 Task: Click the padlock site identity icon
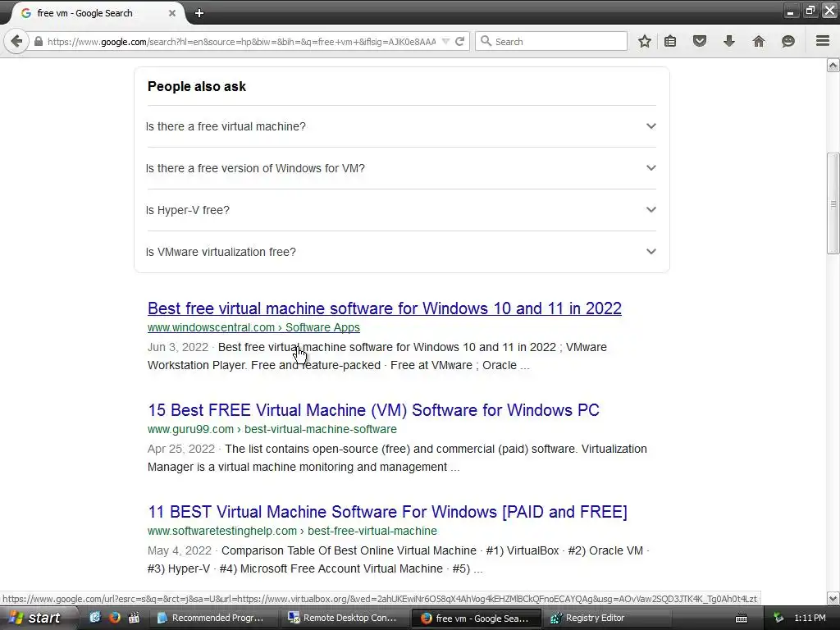click(x=38, y=41)
